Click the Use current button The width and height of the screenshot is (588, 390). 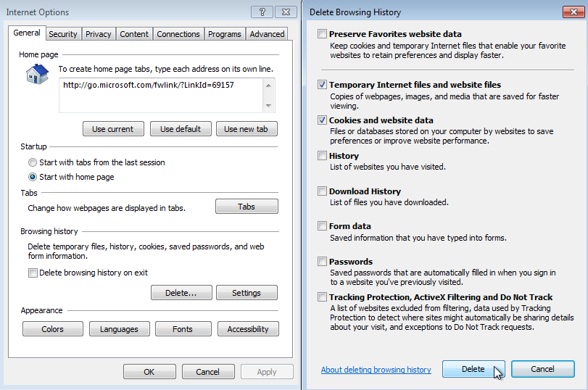coord(112,129)
